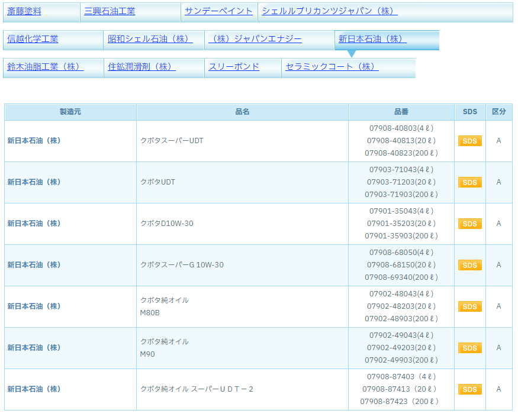Go to サンデーペイント manufacturer
The height and width of the screenshot is (420, 518).
pyautogui.click(x=218, y=11)
